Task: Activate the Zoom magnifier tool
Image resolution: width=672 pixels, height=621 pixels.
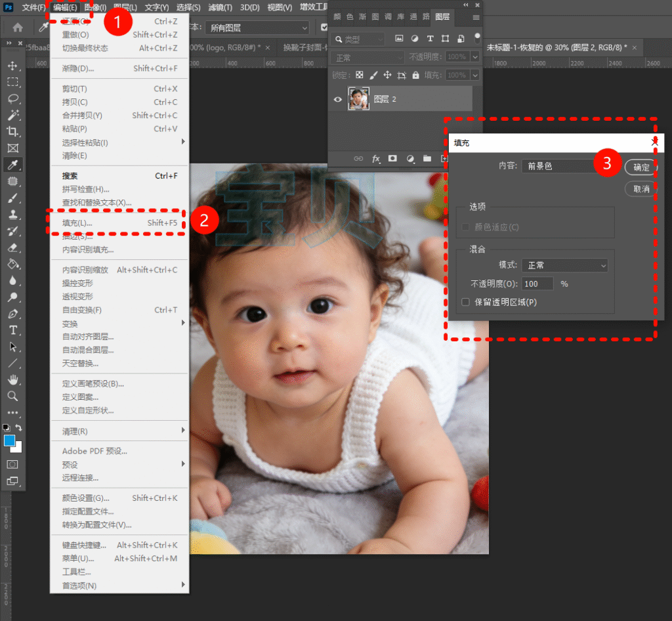Action: click(12, 396)
